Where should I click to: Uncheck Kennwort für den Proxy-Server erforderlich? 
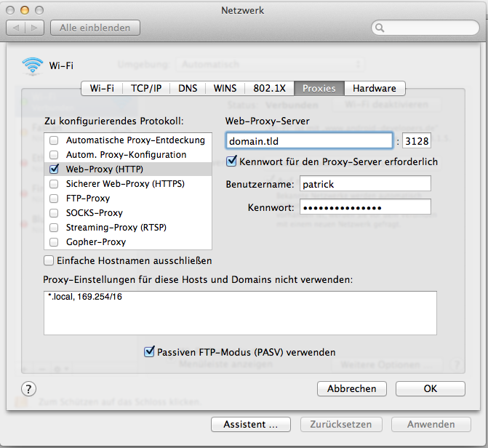point(231,161)
